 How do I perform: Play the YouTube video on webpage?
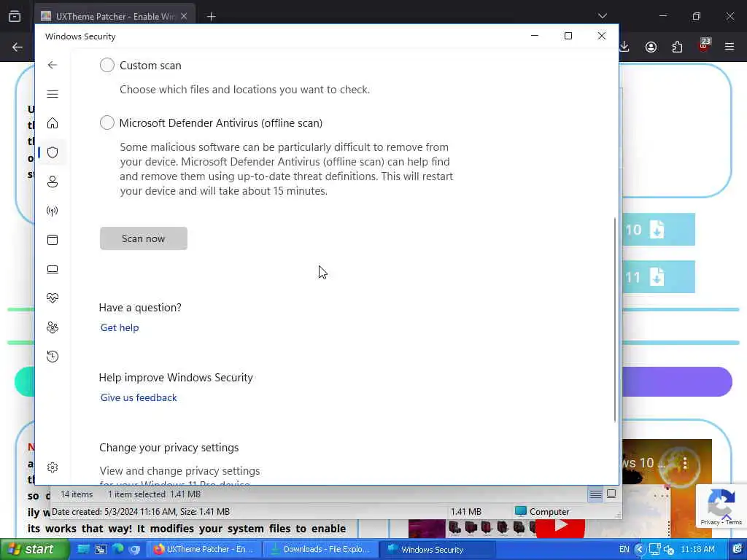click(x=561, y=526)
